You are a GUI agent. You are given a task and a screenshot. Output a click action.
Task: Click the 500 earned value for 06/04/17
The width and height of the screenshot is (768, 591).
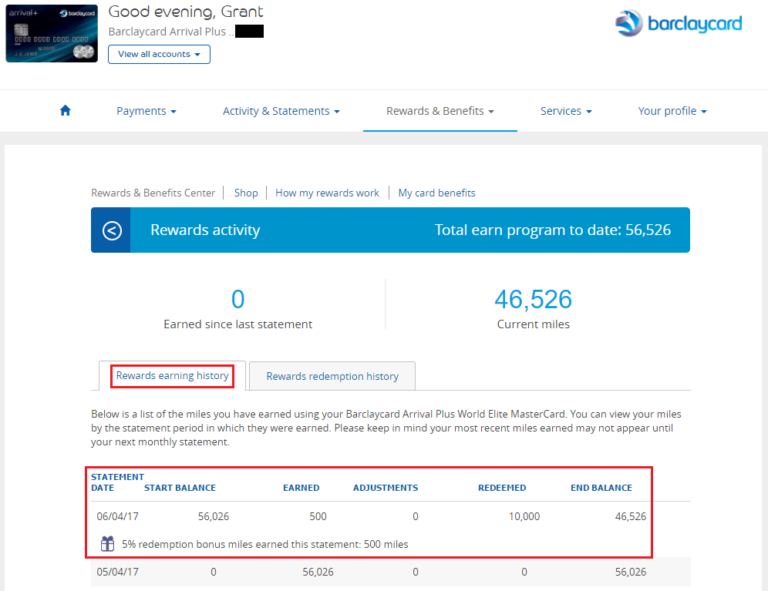pos(318,516)
